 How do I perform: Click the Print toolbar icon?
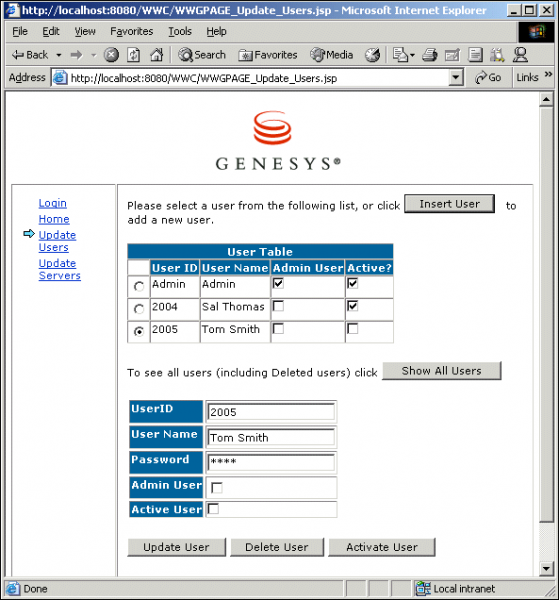point(430,55)
